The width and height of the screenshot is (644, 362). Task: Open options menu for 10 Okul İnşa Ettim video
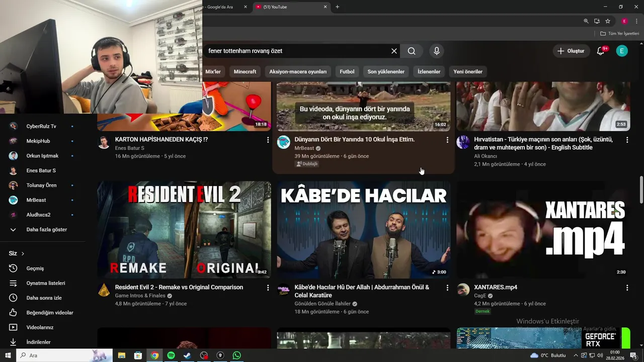(x=447, y=140)
